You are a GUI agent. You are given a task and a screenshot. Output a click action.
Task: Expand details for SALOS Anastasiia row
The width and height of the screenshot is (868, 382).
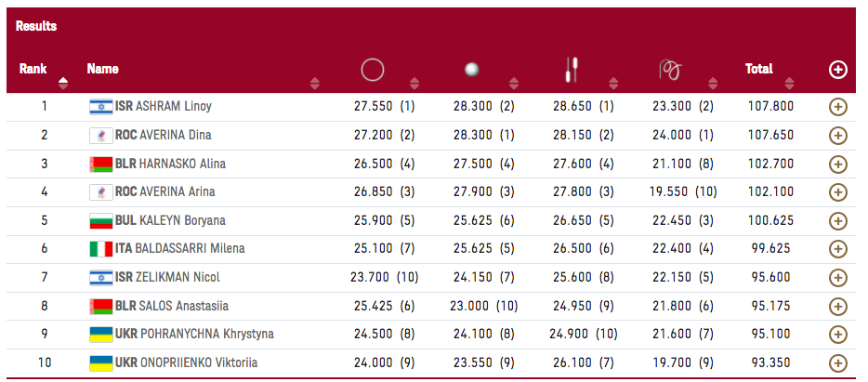click(837, 306)
